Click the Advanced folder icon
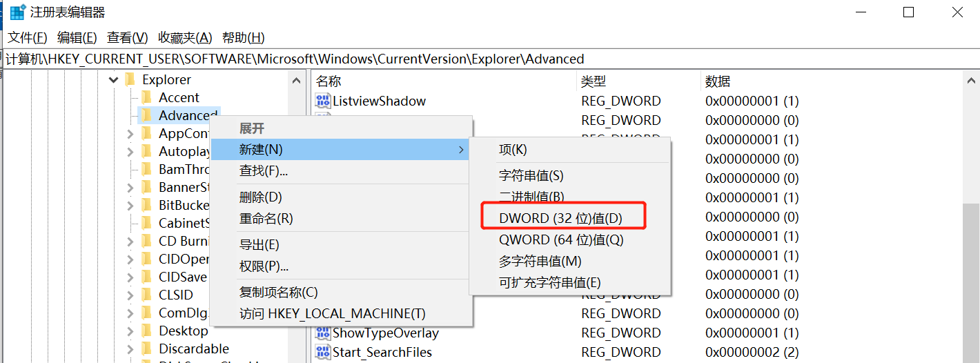 pos(146,115)
